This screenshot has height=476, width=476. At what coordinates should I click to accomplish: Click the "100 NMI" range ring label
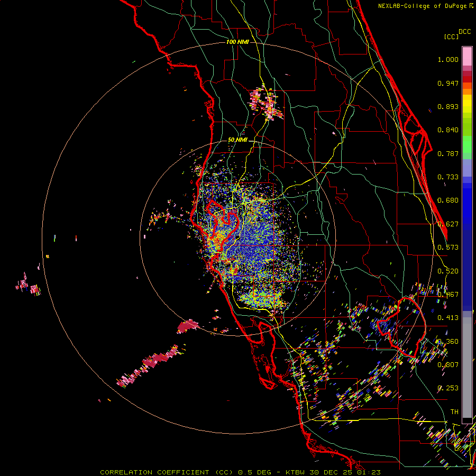[237, 42]
